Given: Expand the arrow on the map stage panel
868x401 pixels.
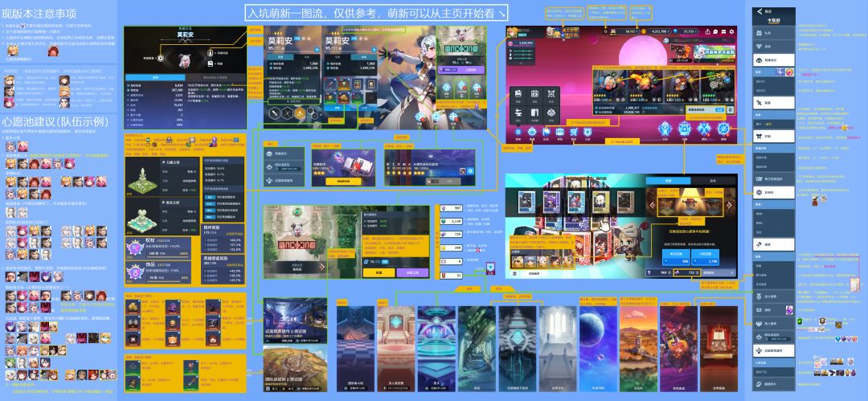Looking at the screenshot, I should [322, 268].
